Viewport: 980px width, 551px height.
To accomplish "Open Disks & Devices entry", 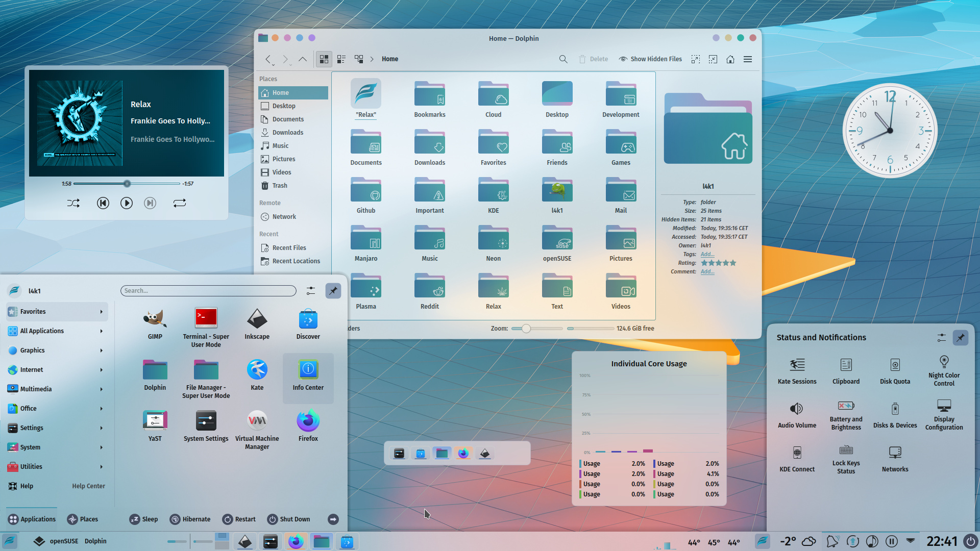I will [895, 415].
